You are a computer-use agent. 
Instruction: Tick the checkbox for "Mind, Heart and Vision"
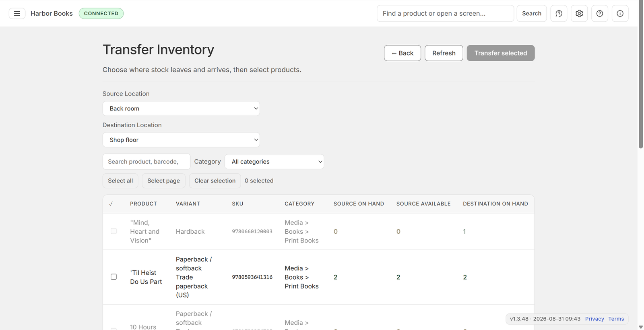[x=114, y=231]
